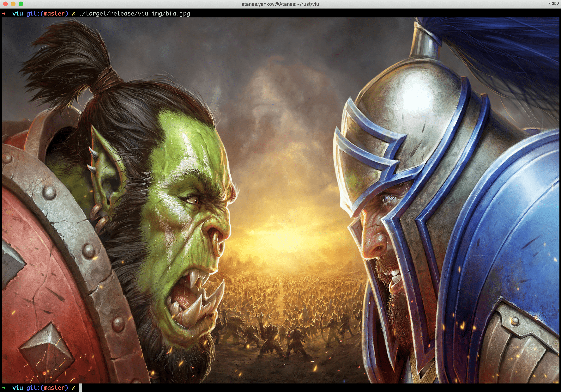Click the viu directory name in top prompt
The height and width of the screenshot is (392, 561).
[x=18, y=14]
